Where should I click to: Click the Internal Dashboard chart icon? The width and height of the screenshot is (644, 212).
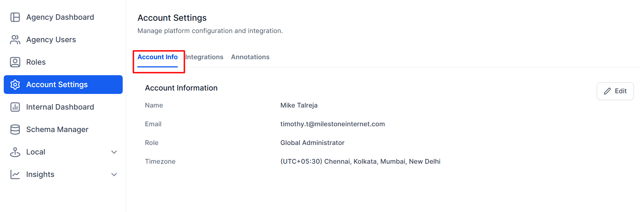[x=15, y=107]
